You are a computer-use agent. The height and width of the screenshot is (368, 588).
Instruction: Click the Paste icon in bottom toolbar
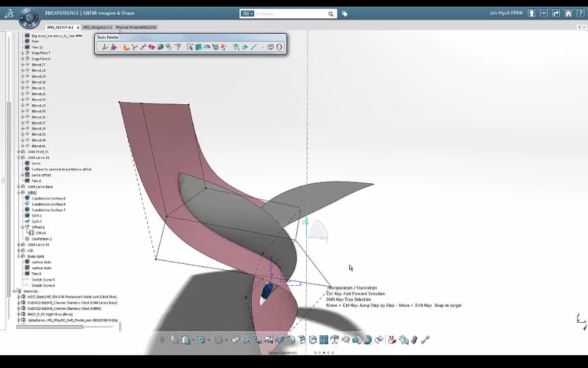tap(186, 340)
